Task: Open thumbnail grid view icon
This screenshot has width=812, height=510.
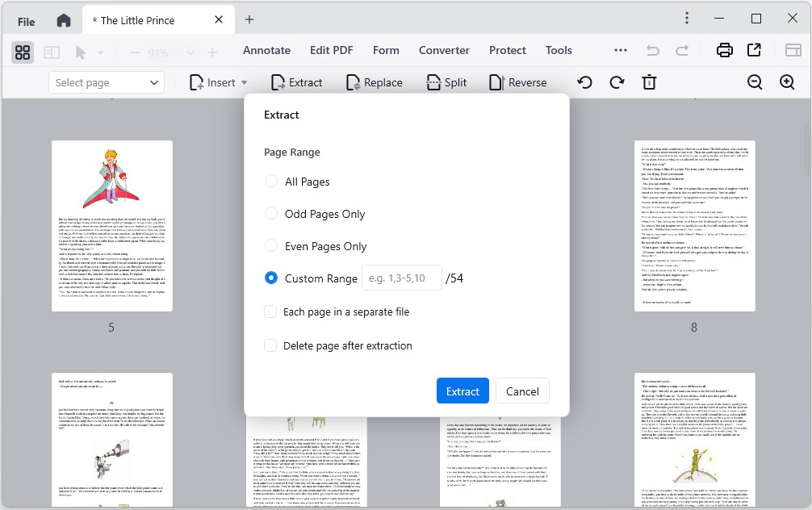Action: coord(23,52)
